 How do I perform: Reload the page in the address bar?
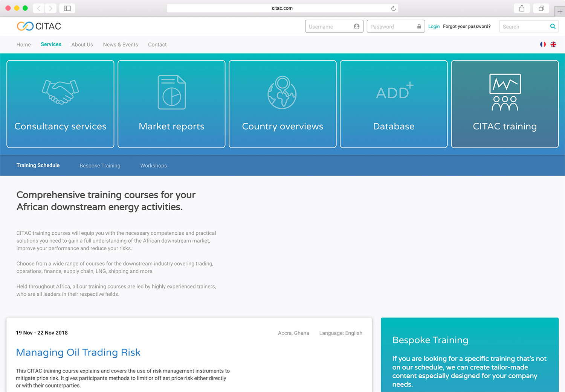393,8
